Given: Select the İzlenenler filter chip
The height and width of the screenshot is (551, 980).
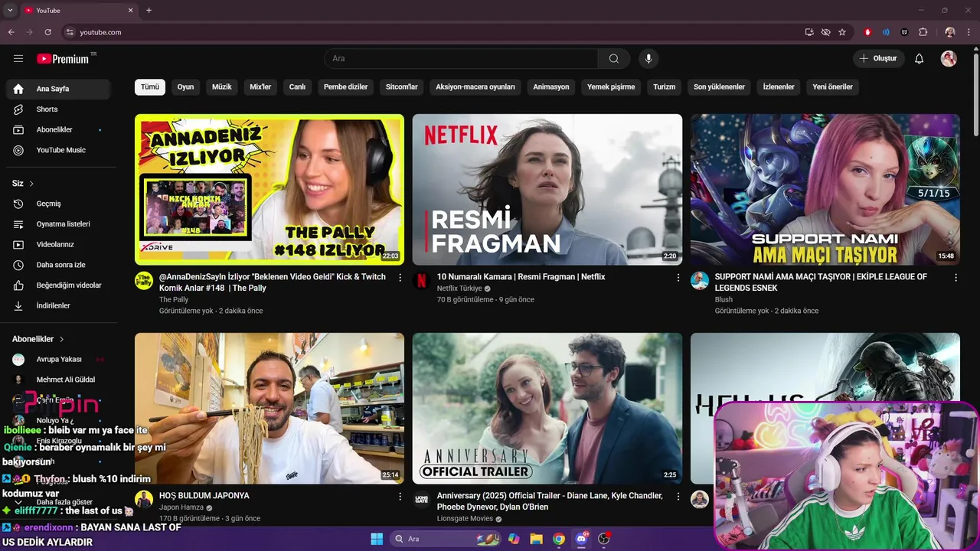Looking at the screenshot, I should point(779,87).
